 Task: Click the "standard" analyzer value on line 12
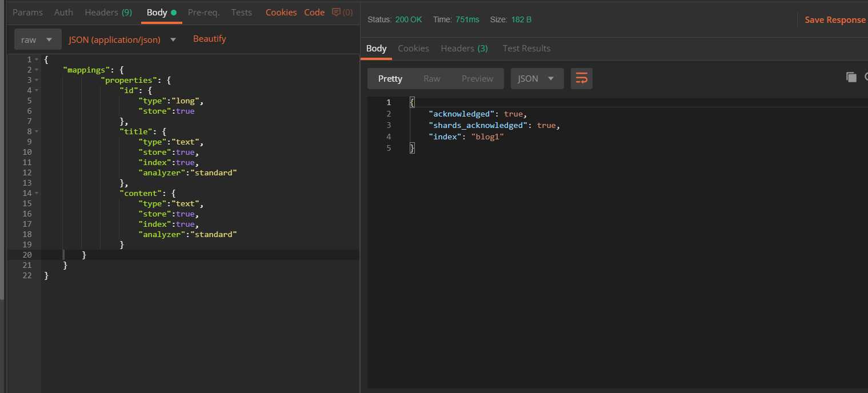[213, 173]
